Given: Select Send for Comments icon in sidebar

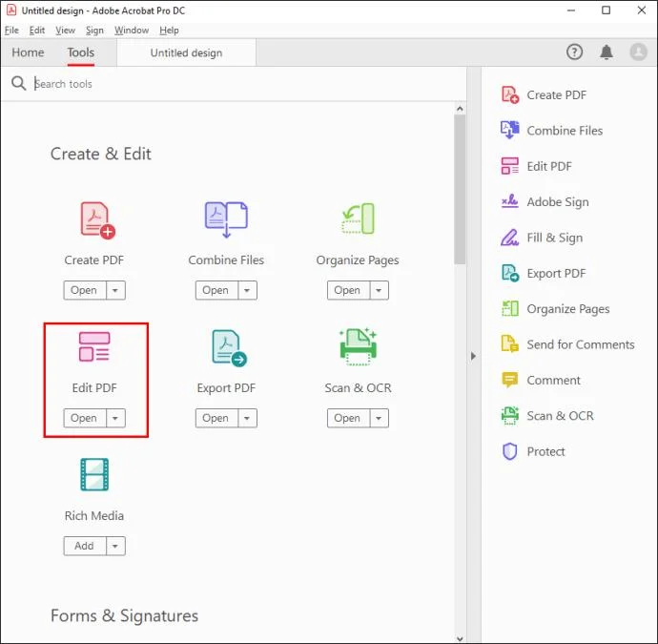Looking at the screenshot, I should [510, 343].
